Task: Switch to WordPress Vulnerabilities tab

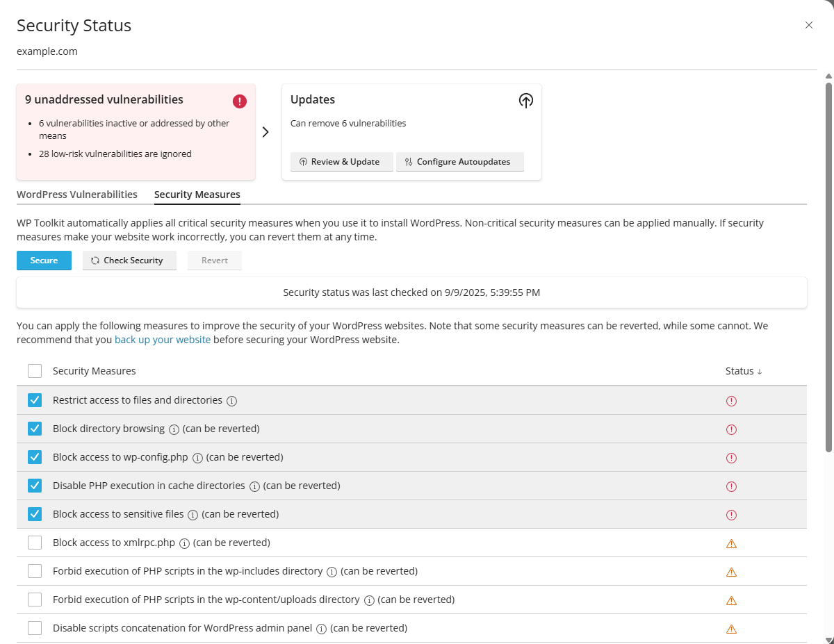Action: tap(77, 195)
